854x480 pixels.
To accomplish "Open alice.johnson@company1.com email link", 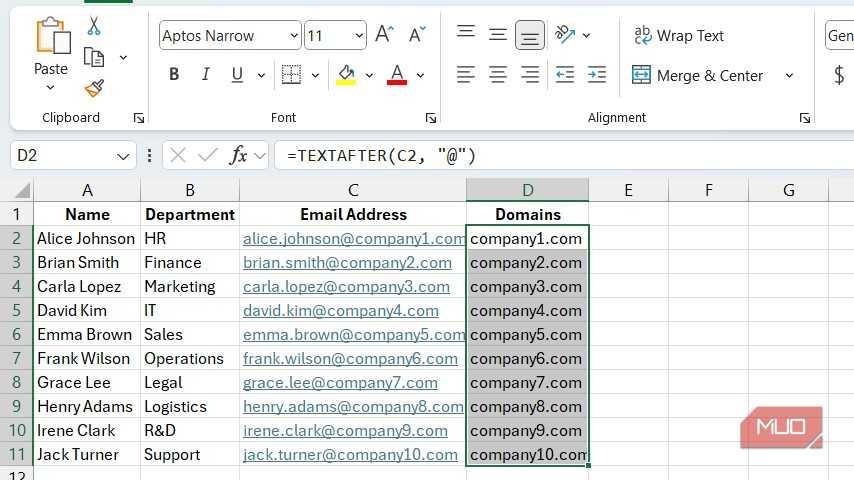I will coord(354,239).
